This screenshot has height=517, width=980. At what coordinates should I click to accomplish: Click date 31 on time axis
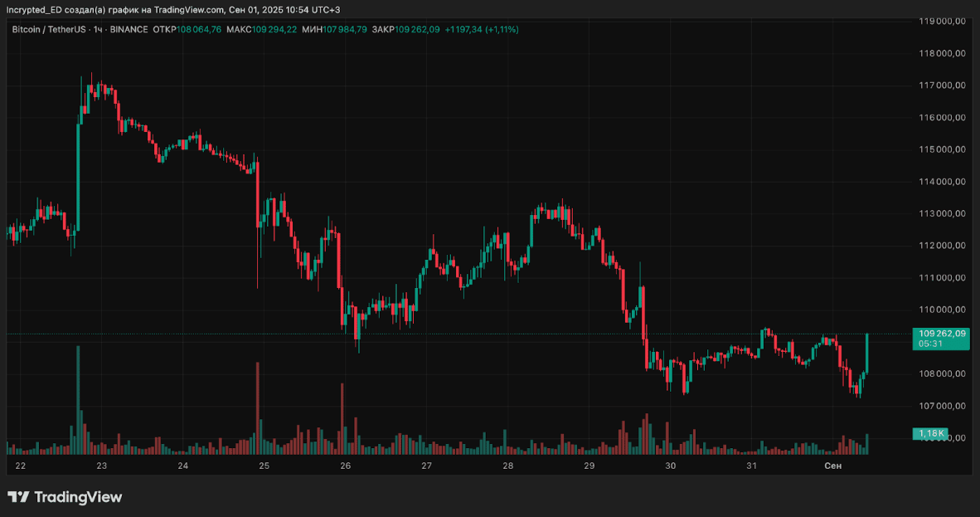pyautogui.click(x=752, y=466)
